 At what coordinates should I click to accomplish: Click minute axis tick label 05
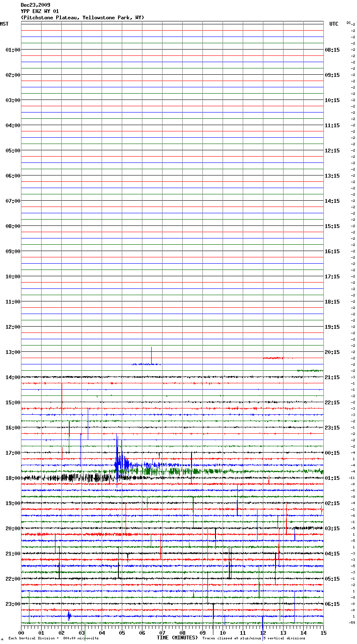[x=122, y=633]
